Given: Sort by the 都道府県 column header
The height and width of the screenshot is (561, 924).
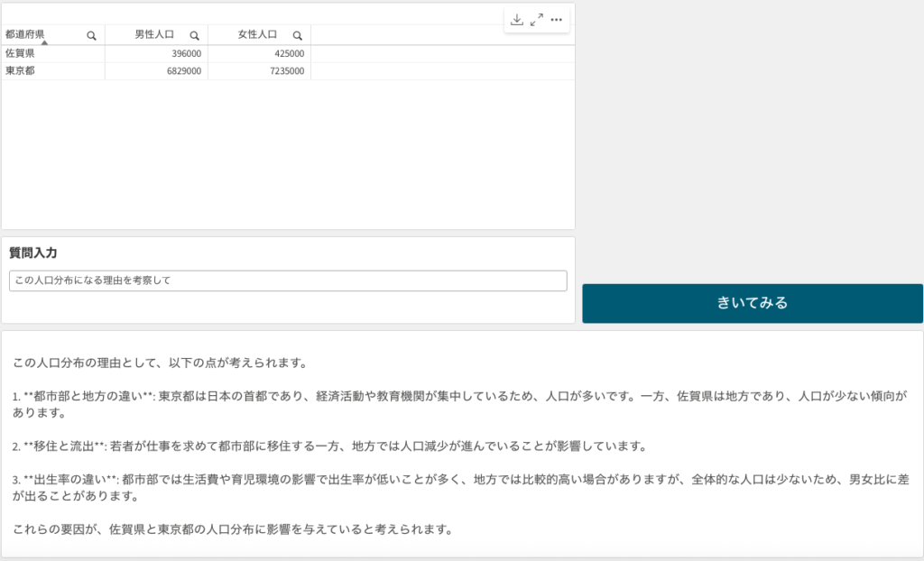Looking at the screenshot, I should [x=25, y=34].
